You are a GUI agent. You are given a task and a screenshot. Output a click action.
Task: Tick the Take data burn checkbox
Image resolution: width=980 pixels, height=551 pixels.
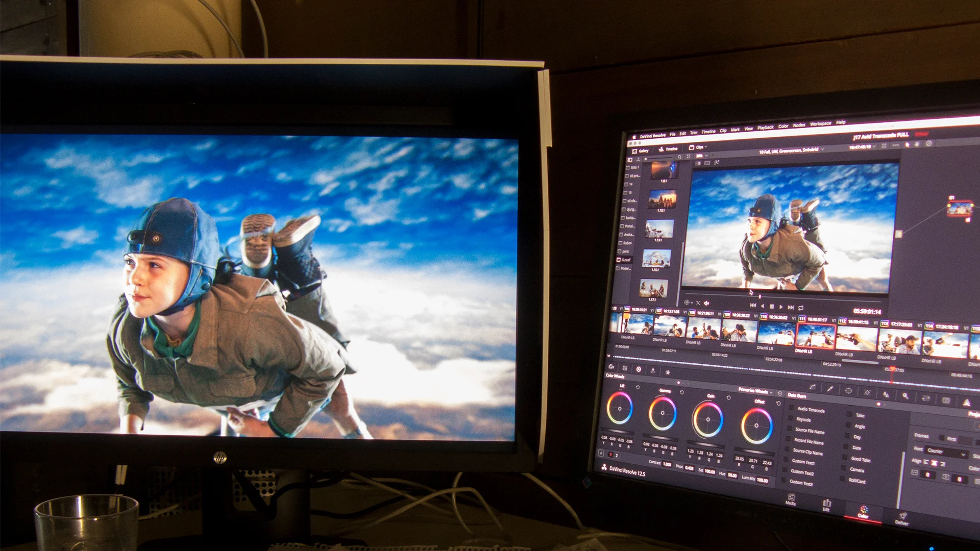(849, 414)
